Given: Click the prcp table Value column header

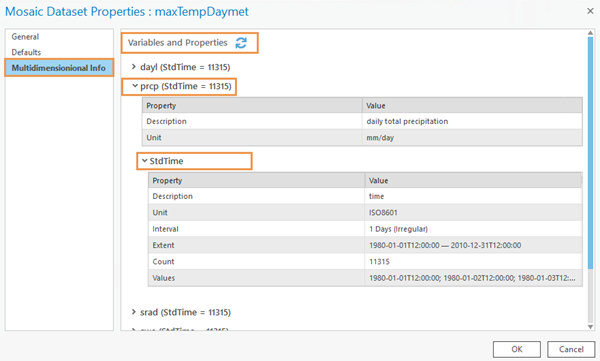Looking at the screenshot, I should pyautogui.click(x=472, y=105).
